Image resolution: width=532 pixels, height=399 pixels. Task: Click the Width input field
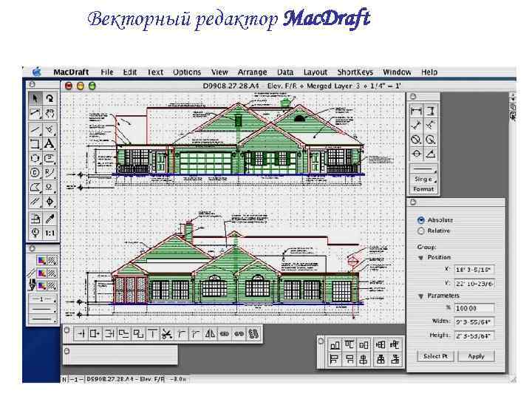474,321
